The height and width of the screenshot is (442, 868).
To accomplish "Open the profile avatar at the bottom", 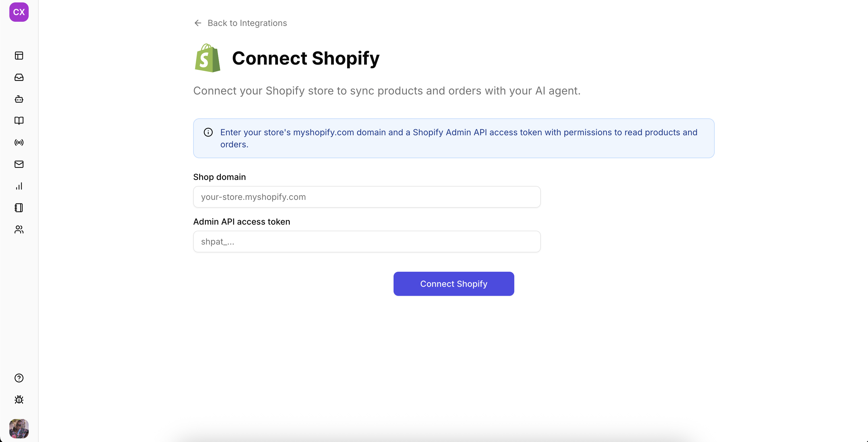I will point(19,428).
